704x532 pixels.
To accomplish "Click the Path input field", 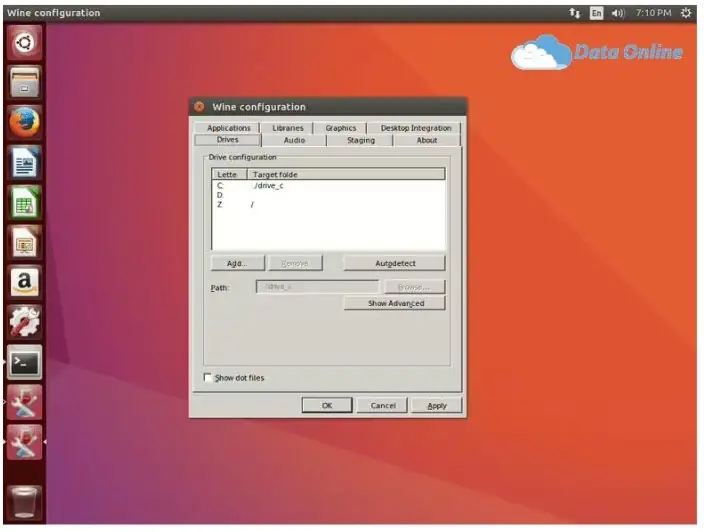I will click(317, 286).
